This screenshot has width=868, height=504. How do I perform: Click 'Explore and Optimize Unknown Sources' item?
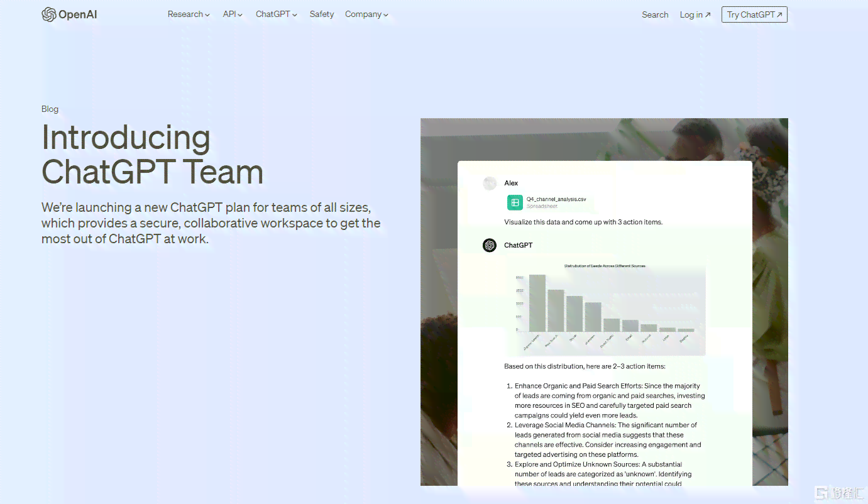[603, 474]
